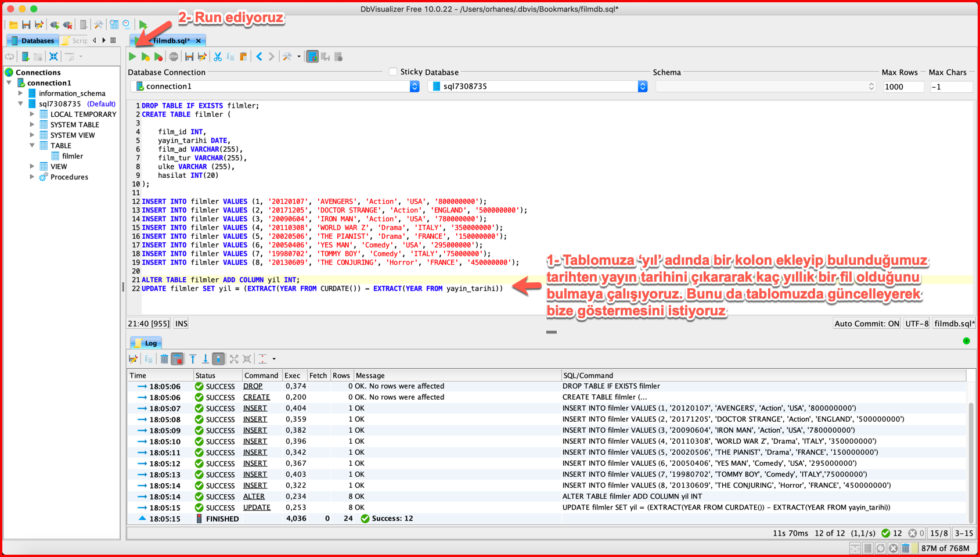Click the collapse-all arrows icon in Databases panel
Viewport: 980px width, 557px height.
(53, 57)
